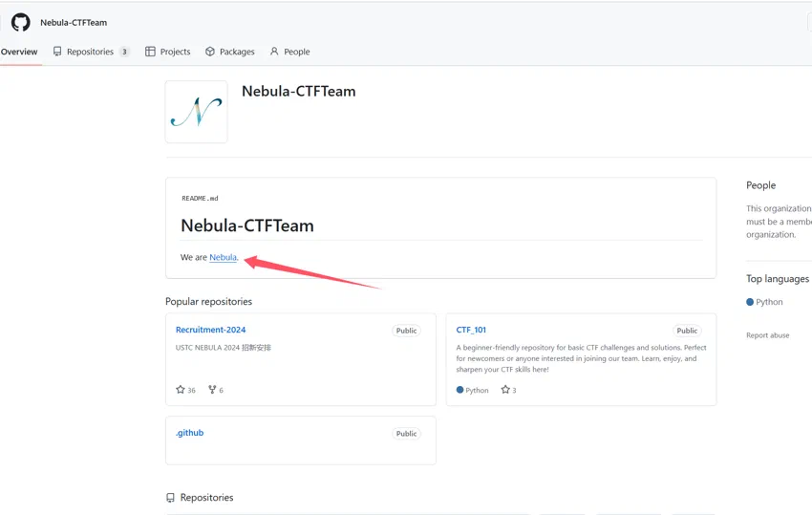
Task: Click the Python language link in sidebar
Action: (769, 302)
